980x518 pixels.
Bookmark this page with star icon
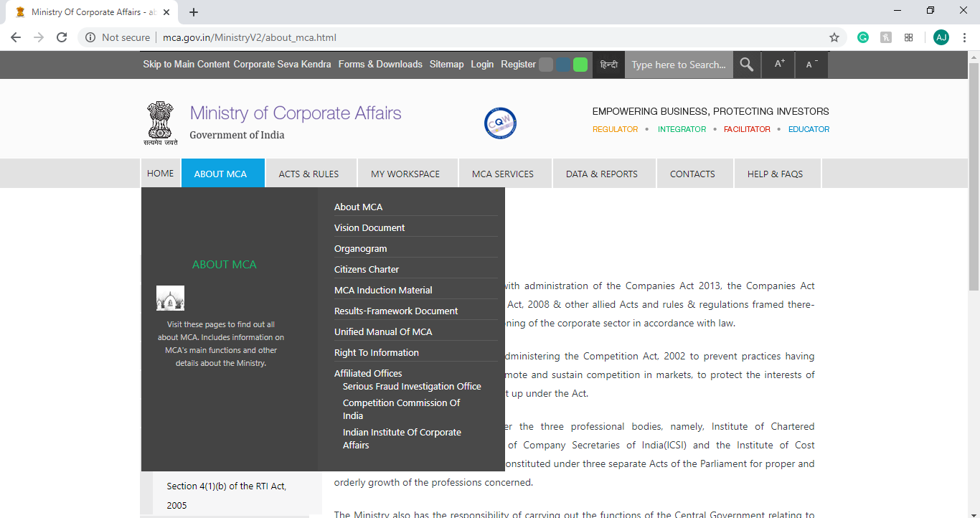tap(834, 37)
